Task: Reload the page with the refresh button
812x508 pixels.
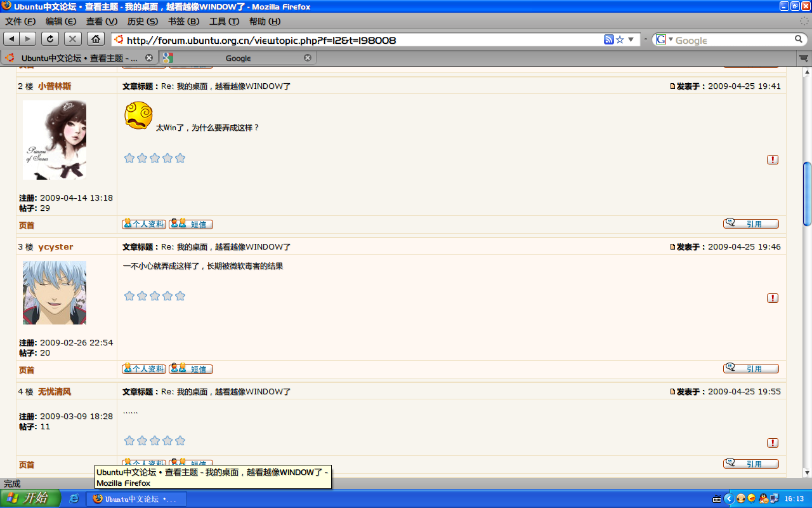Action: 50,39
